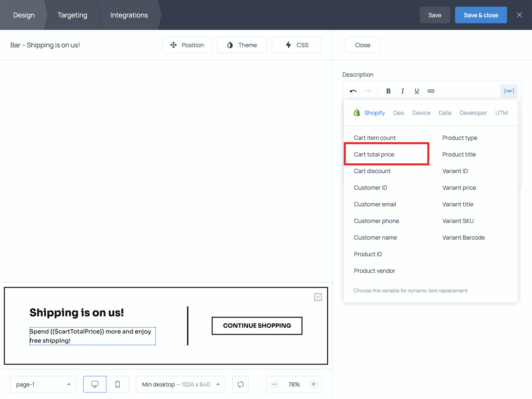The width and height of the screenshot is (532, 399).
Task: Insert a hyperlink with the link icon
Action: (431, 91)
